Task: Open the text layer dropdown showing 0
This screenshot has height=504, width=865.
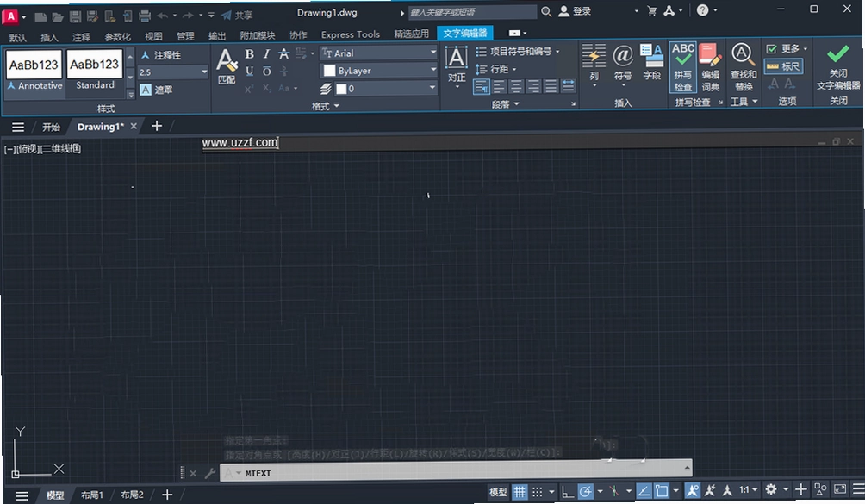Action: (x=385, y=88)
